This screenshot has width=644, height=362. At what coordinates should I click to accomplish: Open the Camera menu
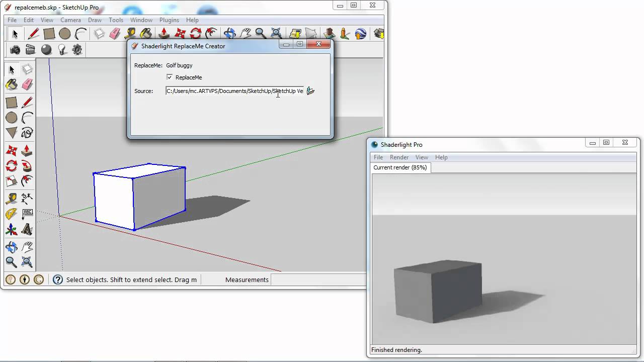click(70, 20)
